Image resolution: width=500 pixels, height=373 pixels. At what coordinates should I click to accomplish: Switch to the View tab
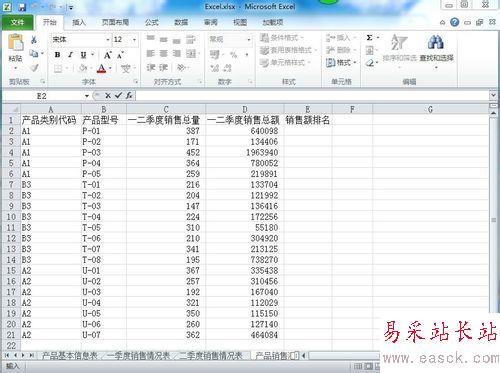(x=240, y=22)
